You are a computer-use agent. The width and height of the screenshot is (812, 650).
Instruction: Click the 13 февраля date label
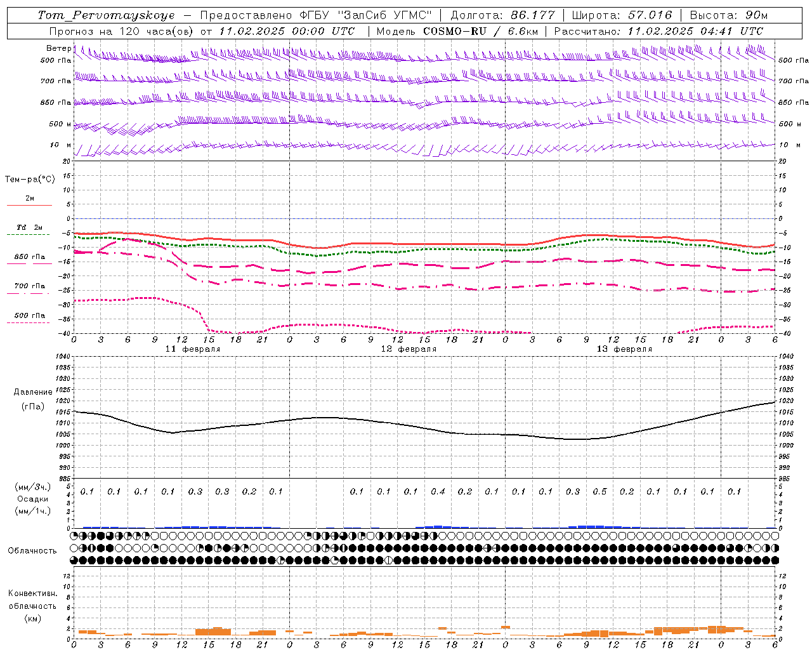(624, 349)
